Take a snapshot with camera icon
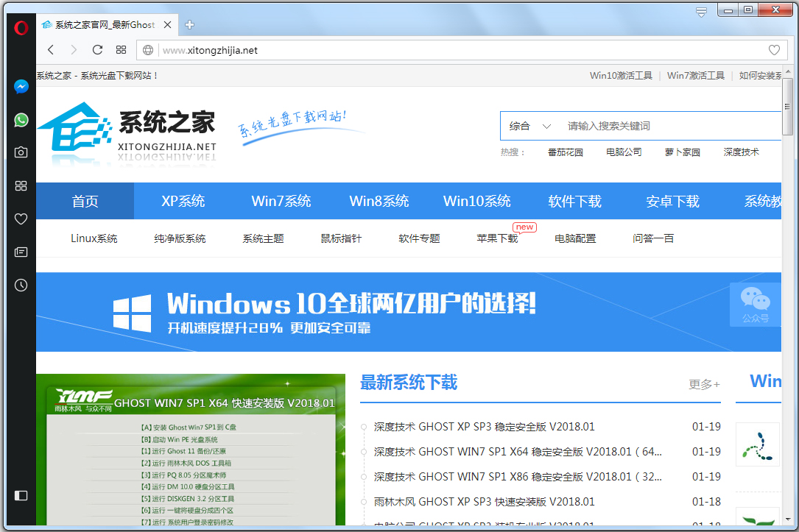 (21, 152)
